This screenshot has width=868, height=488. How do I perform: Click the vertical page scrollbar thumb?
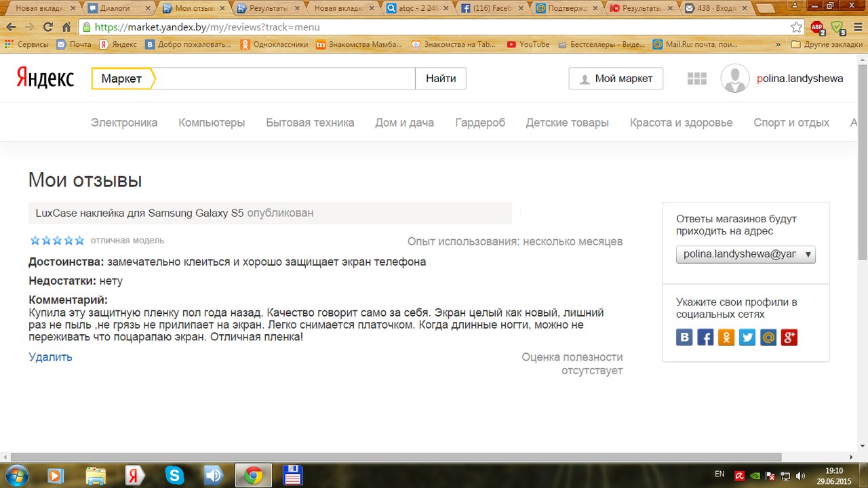pyautogui.click(x=862, y=161)
